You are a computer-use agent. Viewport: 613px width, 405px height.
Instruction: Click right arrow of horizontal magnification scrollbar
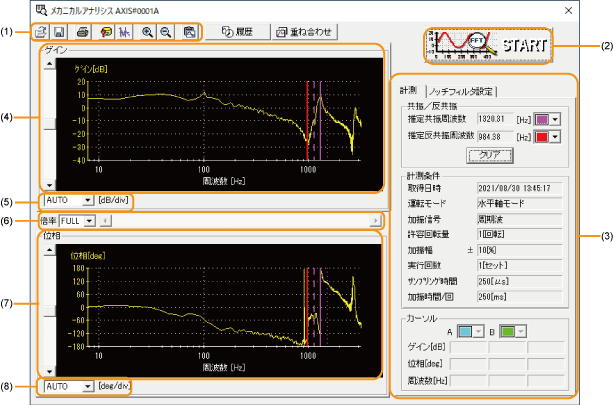click(x=376, y=219)
